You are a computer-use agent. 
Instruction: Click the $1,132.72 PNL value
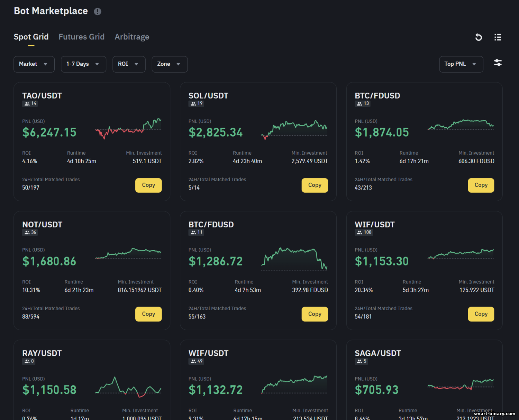[216, 390]
